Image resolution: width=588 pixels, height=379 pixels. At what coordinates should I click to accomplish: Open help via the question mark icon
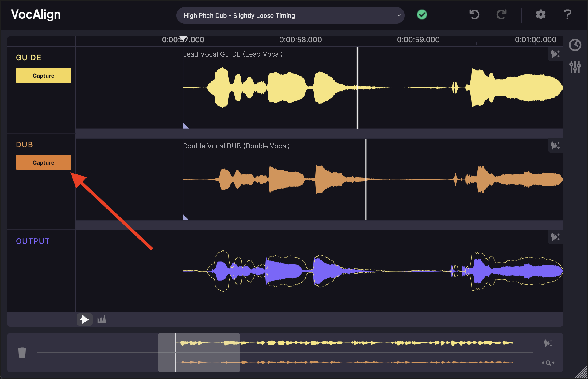(x=567, y=14)
